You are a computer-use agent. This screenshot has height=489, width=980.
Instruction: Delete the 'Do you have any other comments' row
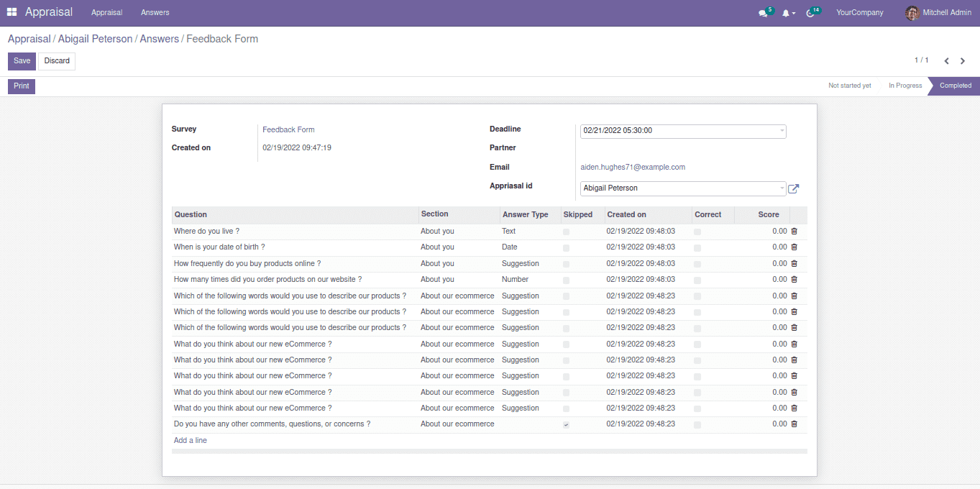[x=794, y=424]
